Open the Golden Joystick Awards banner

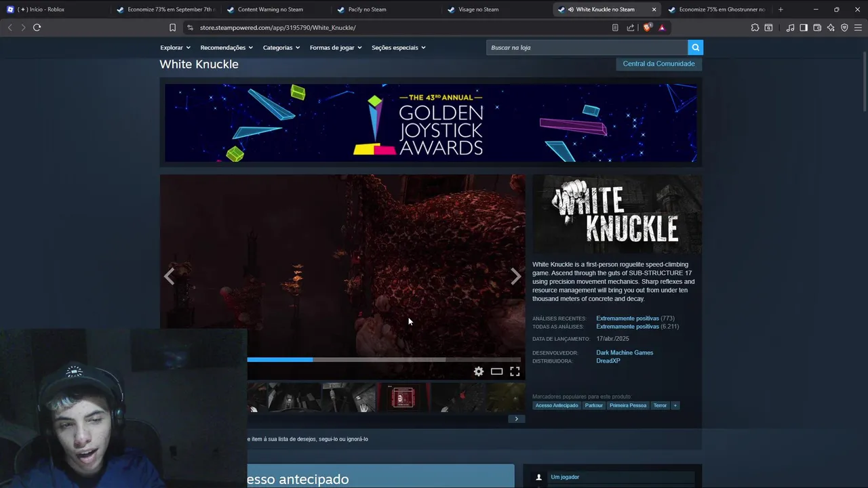[431, 123]
